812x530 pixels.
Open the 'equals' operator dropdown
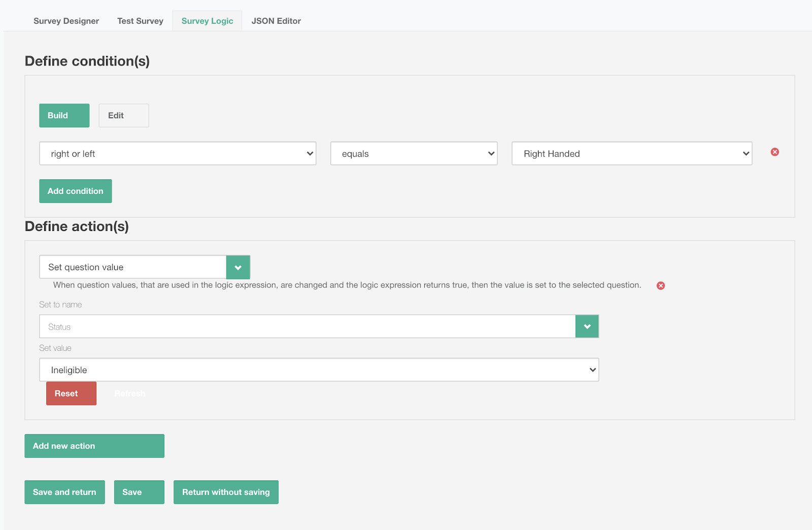click(413, 154)
